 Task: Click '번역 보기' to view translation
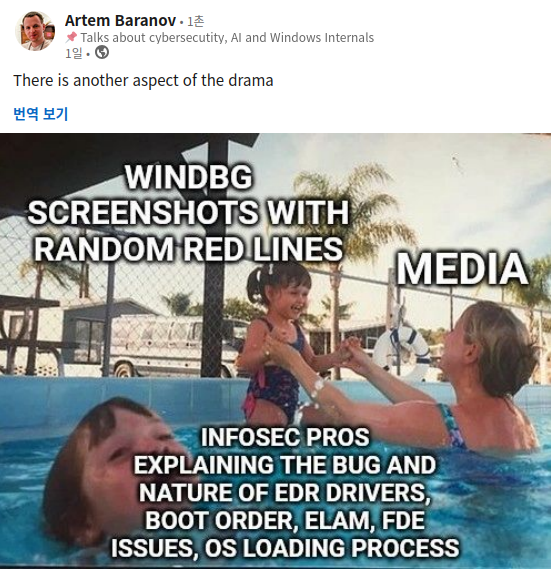point(40,113)
